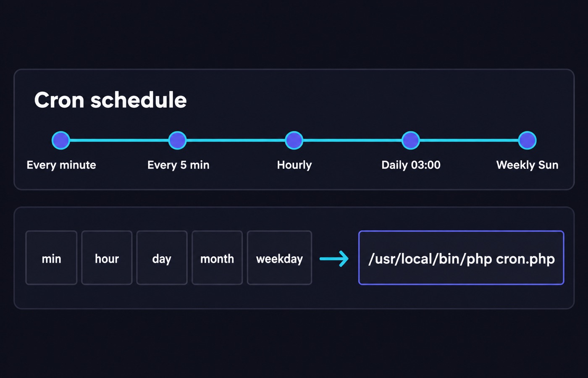Select the month field box
Viewport: 588px width, 378px height.
coord(217,258)
